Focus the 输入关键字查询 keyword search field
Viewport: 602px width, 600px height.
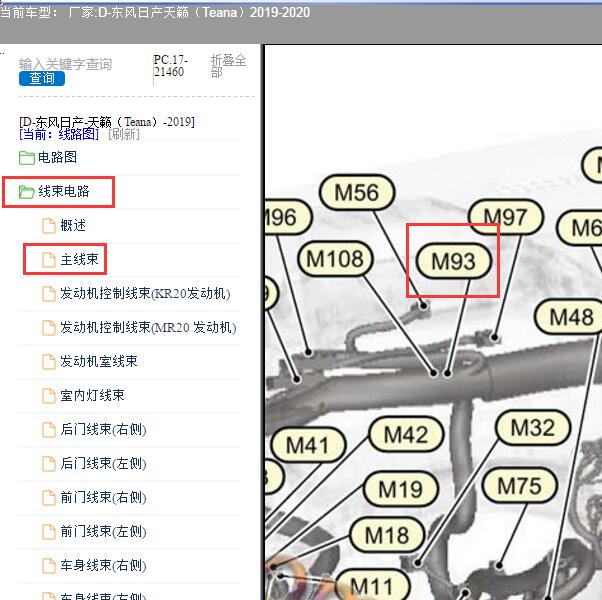tap(65, 64)
